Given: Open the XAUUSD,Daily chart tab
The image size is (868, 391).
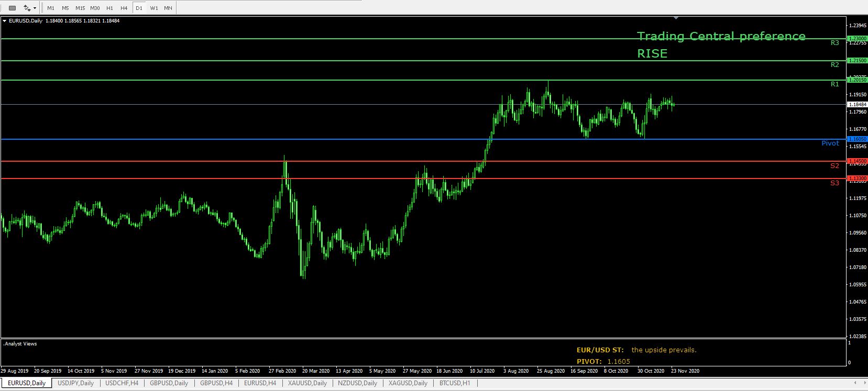Looking at the screenshot, I should tap(306, 383).
